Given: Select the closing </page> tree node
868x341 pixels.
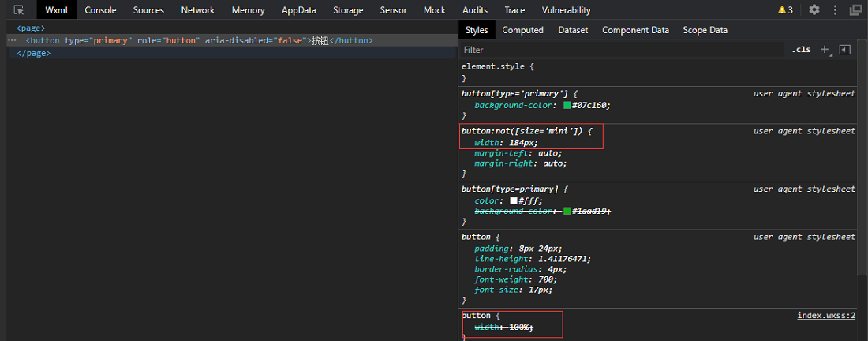Looking at the screenshot, I should tap(34, 53).
